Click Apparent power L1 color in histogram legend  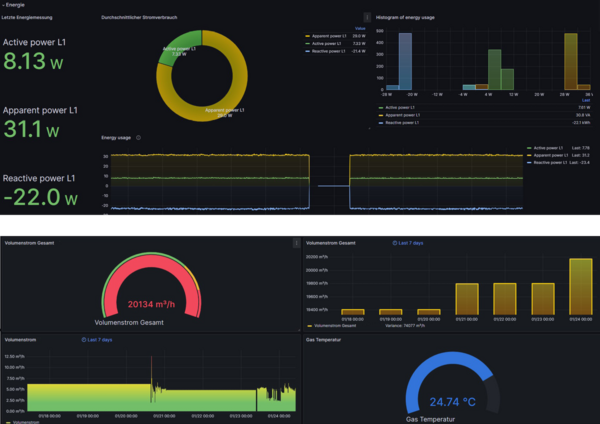(381, 115)
